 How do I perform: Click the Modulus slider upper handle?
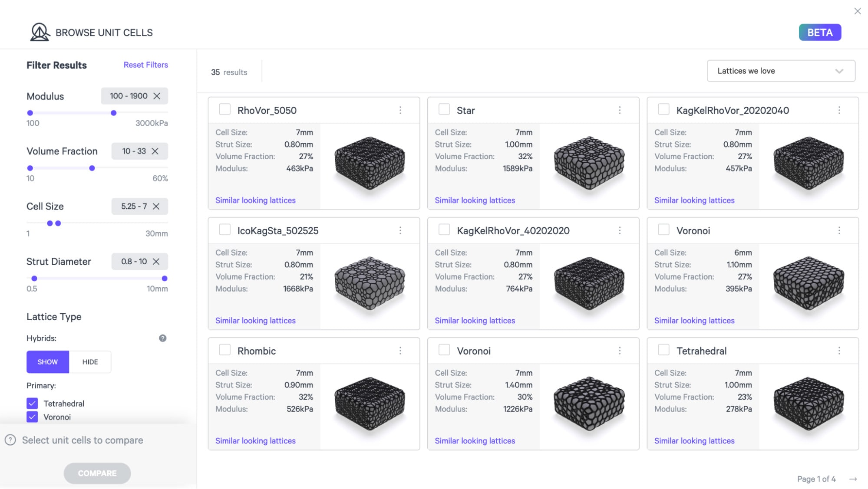114,113
